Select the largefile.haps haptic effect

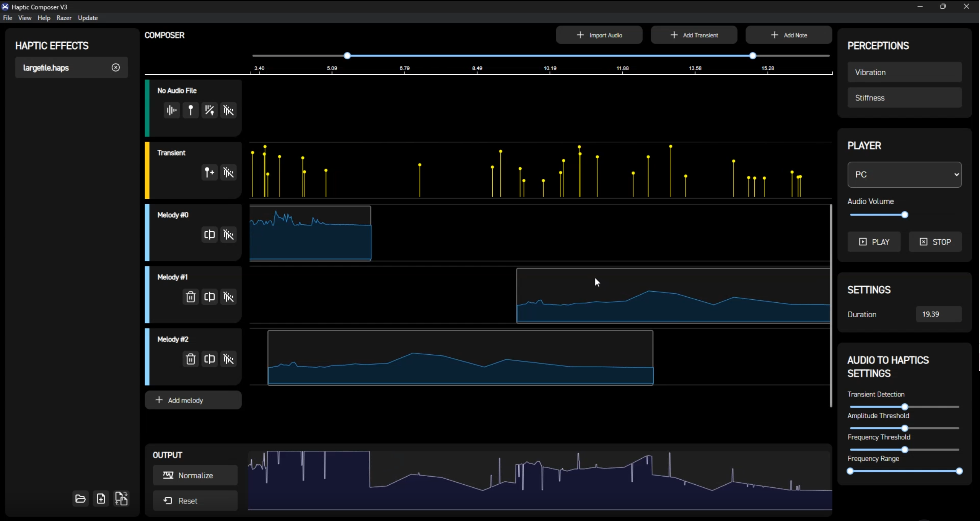pos(72,68)
